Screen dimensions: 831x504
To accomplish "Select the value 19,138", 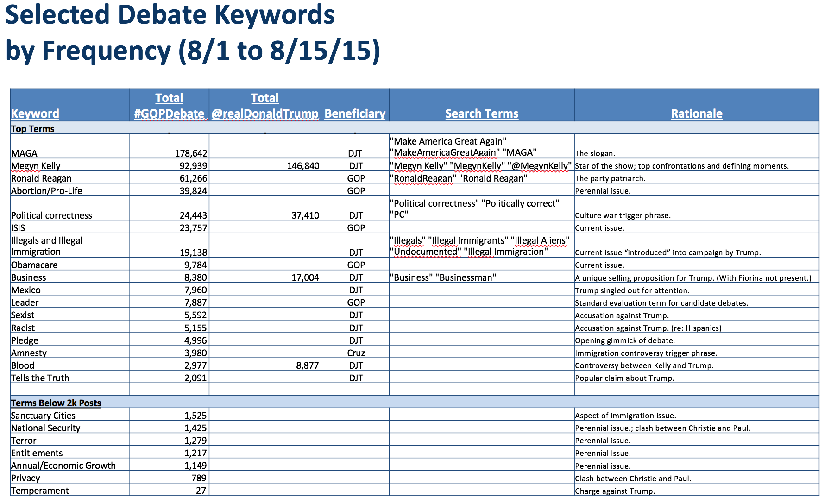I will pyautogui.click(x=194, y=252).
